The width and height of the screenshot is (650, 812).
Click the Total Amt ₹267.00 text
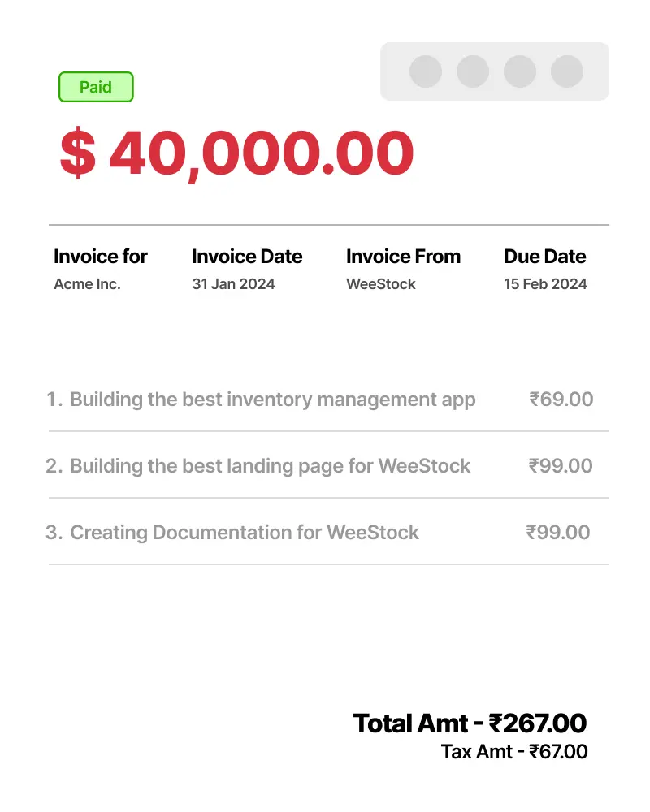pos(470,723)
